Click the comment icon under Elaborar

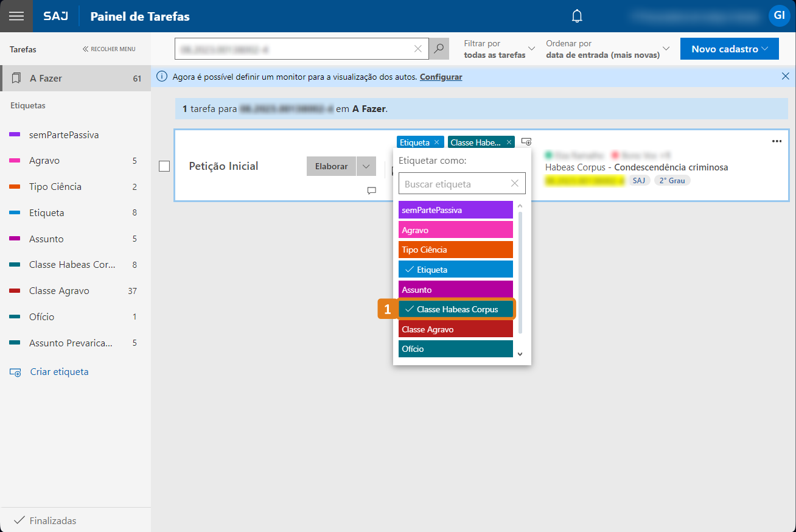tap(371, 191)
